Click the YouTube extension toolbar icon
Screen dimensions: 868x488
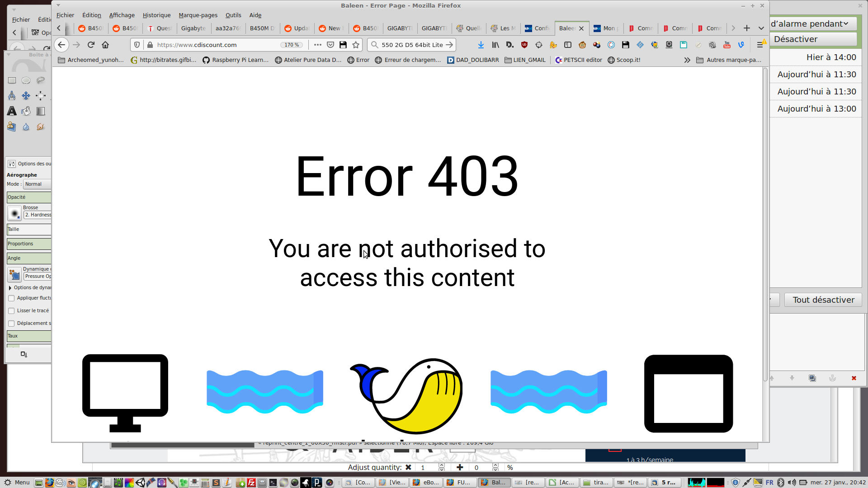coord(727,45)
